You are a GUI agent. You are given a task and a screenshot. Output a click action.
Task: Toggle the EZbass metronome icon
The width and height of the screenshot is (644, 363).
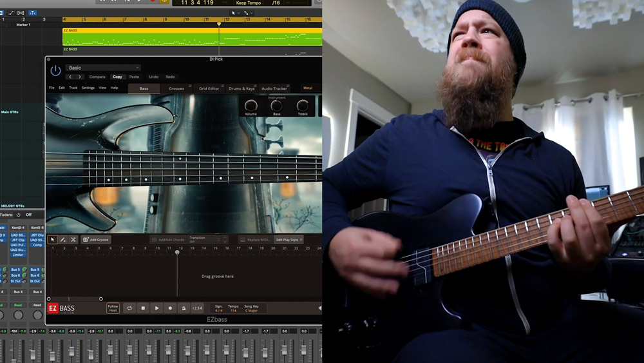pos(184,308)
